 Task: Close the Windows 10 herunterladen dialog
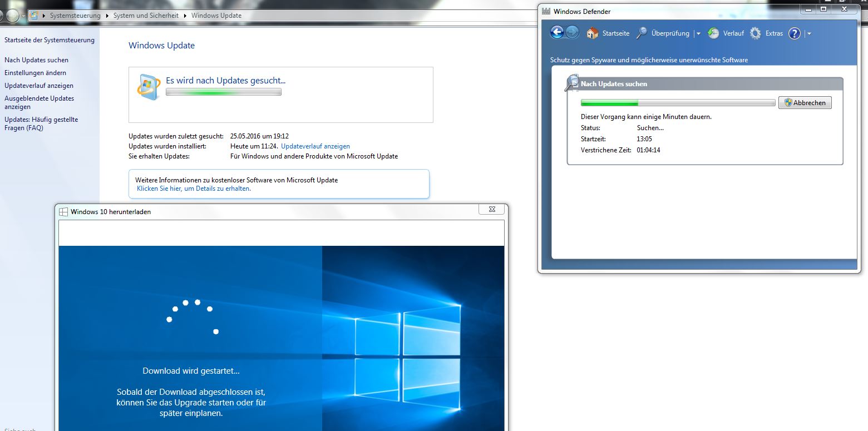[492, 209]
